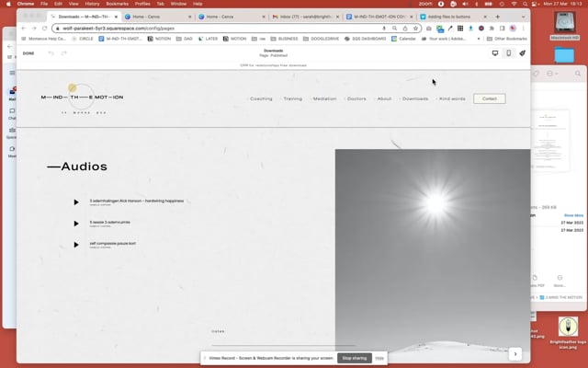This screenshot has height=368, width=588.
Task: Switch to mobile view preview icon
Action: [508, 53]
